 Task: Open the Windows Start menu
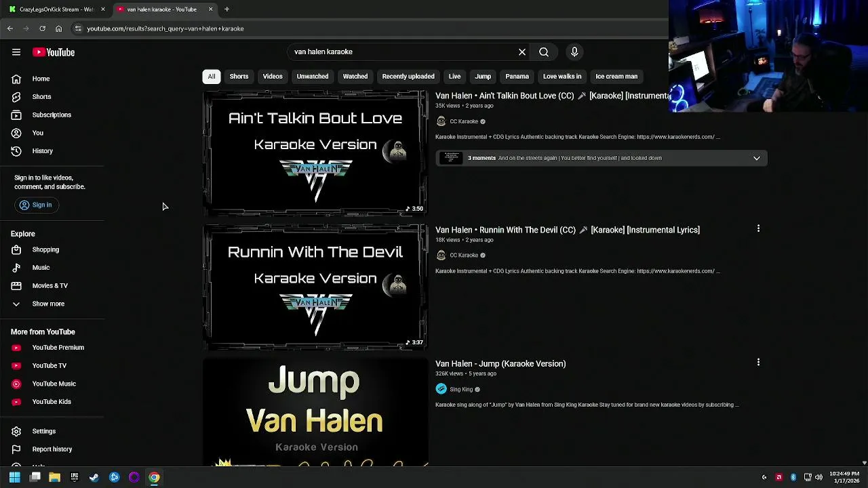[x=14, y=477]
